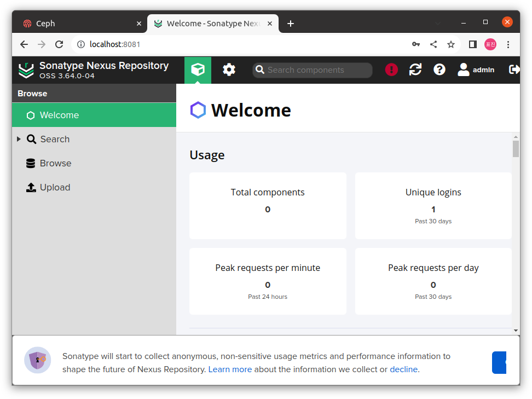
Task: Sign out using the logout arrow icon
Action: (514, 70)
